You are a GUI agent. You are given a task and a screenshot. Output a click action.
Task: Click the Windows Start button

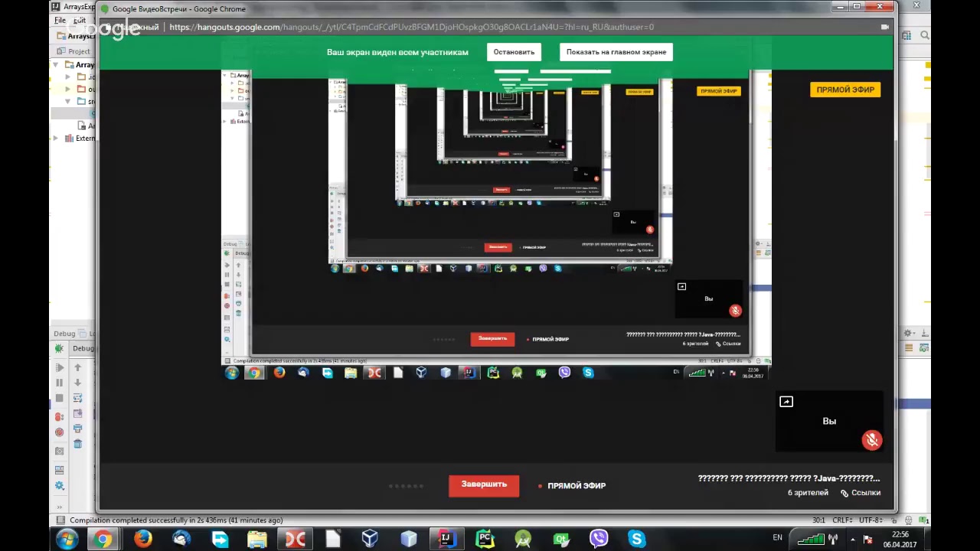pyautogui.click(x=66, y=540)
